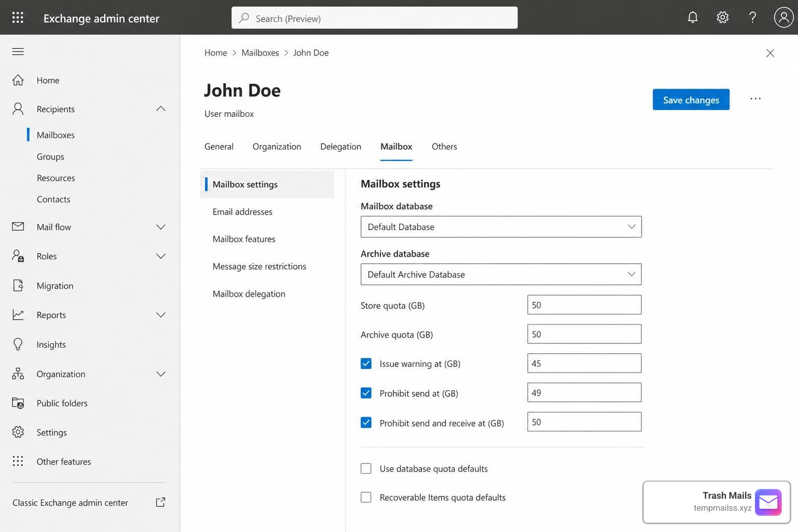Image resolution: width=798 pixels, height=532 pixels.
Task: Select Mailboxes in the sidebar
Action: (56, 135)
